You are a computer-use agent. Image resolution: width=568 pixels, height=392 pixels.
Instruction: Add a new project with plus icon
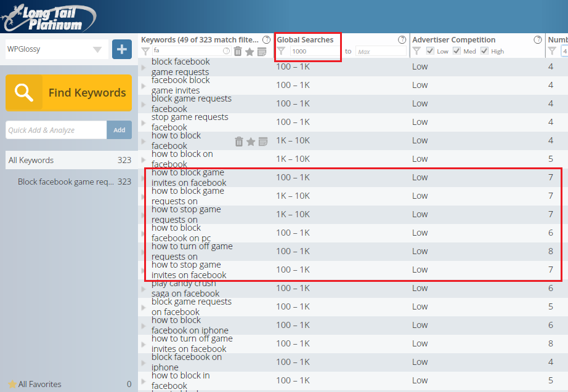pyautogui.click(x=122, y=49)
